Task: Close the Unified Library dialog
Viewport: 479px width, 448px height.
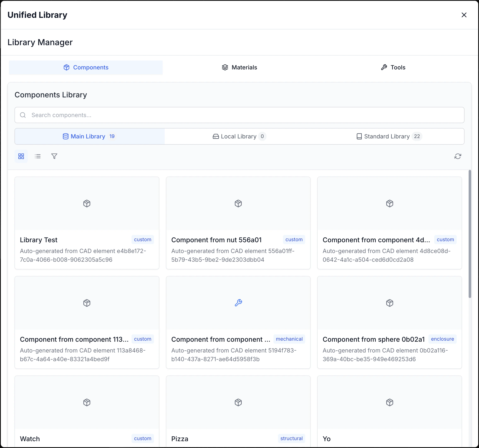Action: pyautogui.click(x=464, y=15)
